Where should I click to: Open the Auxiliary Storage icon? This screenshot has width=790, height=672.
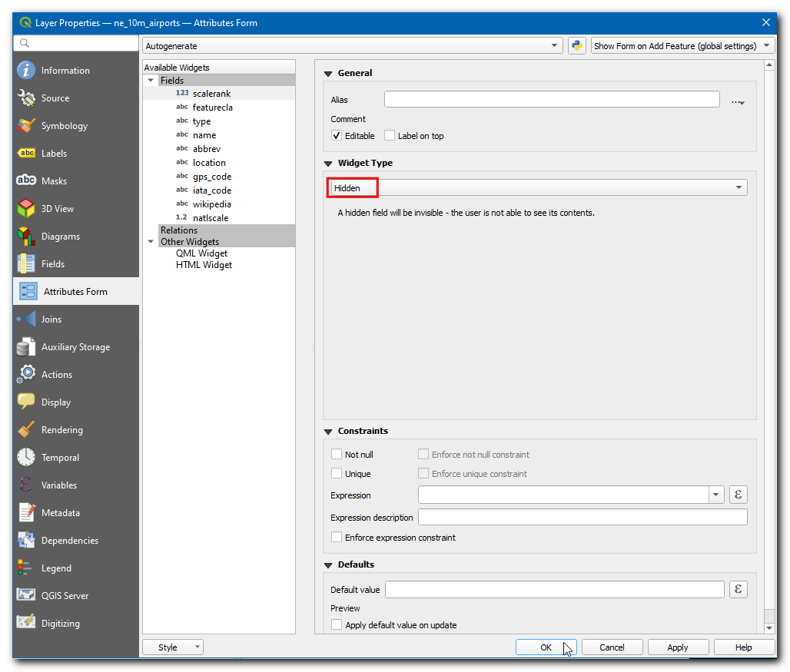27,347
